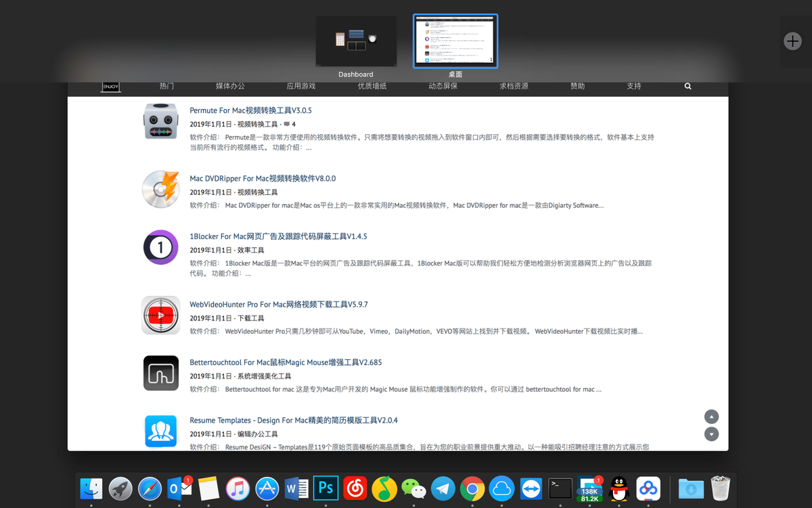Open Safari compass icon in Dock
Viewport: 812px width, 508px height.
pos(150,488)
